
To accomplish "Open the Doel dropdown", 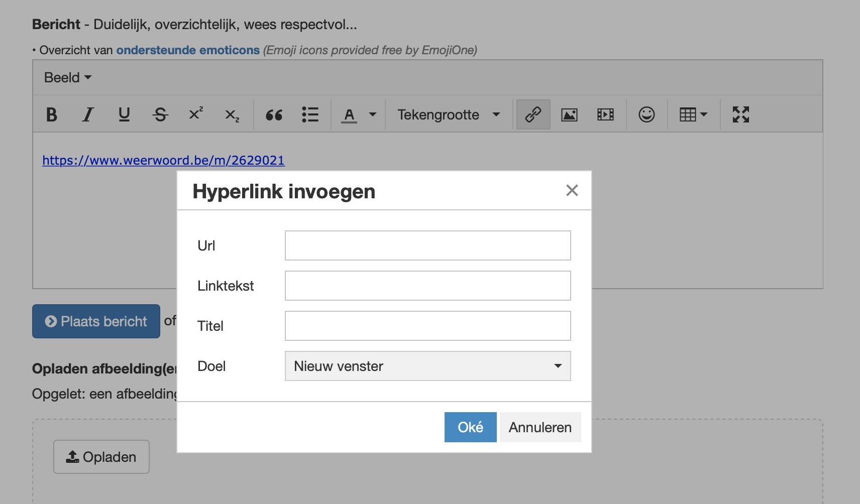I will [427, 366].
